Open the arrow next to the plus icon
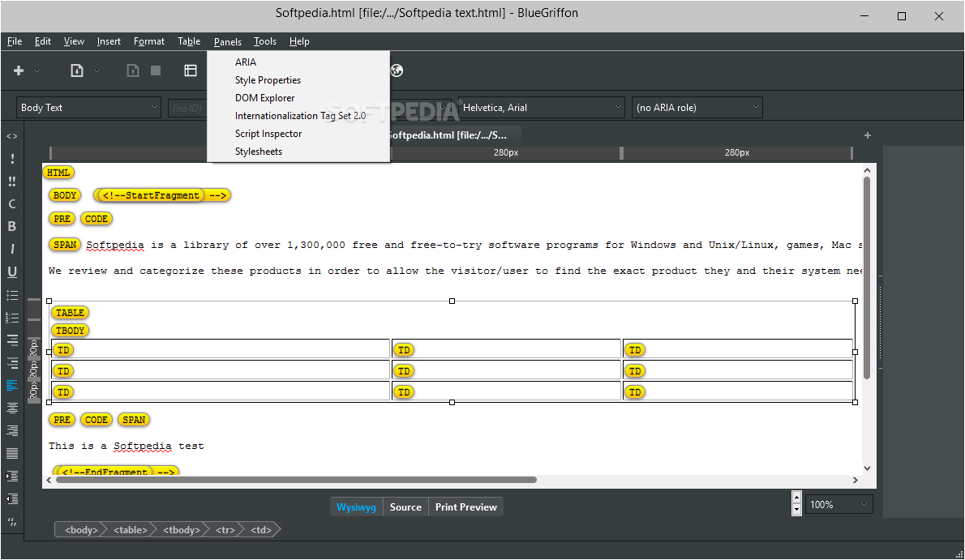 (37, 71)
